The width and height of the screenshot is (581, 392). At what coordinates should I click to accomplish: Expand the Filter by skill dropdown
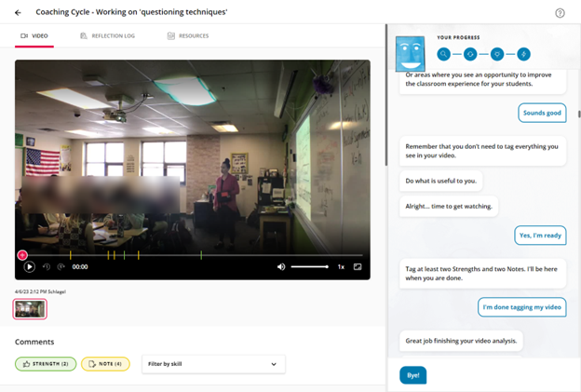click(x=213, y=364)
